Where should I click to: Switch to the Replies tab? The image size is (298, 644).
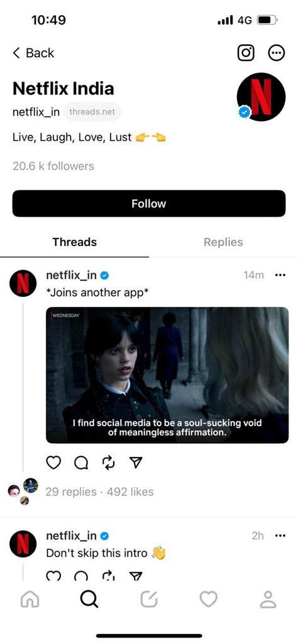[x=223, y=242]
